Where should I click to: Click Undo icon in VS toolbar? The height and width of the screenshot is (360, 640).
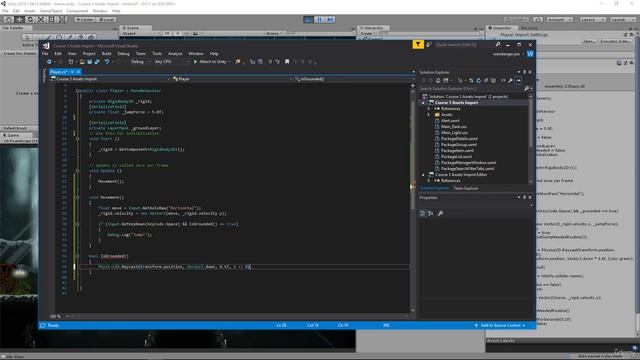tap(107, 62)
